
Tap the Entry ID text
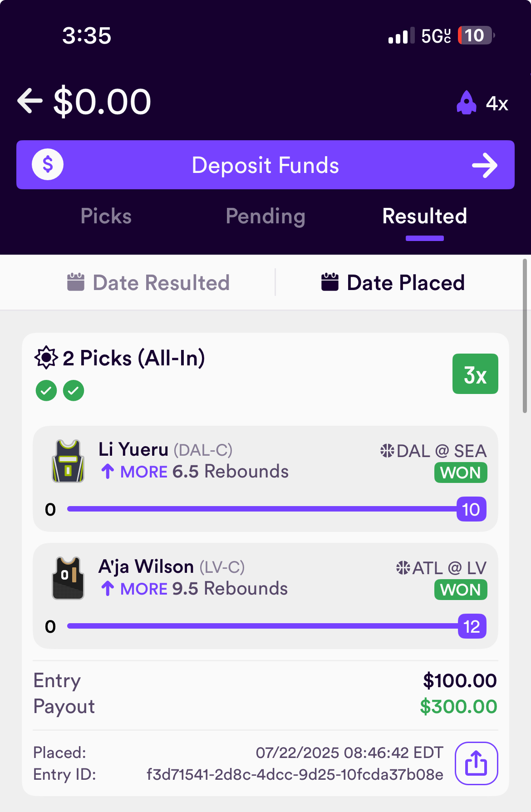pyautogui.click(x=295, y=774)
